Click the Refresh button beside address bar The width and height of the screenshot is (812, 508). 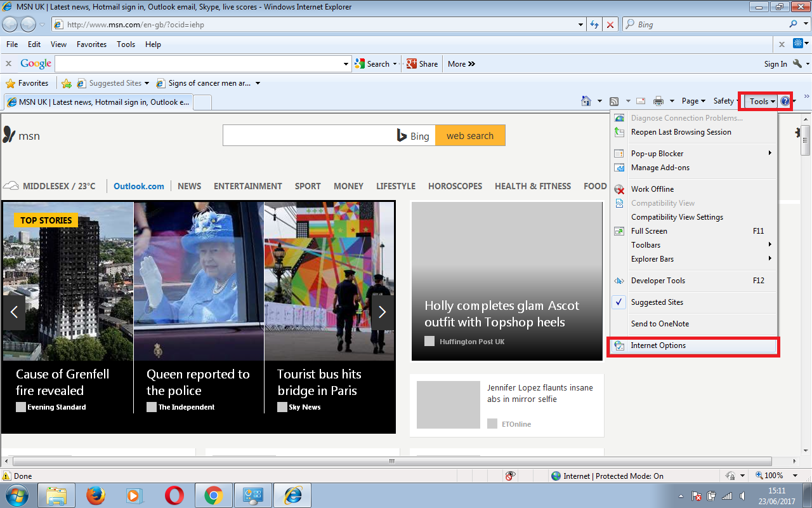[594, 25]
